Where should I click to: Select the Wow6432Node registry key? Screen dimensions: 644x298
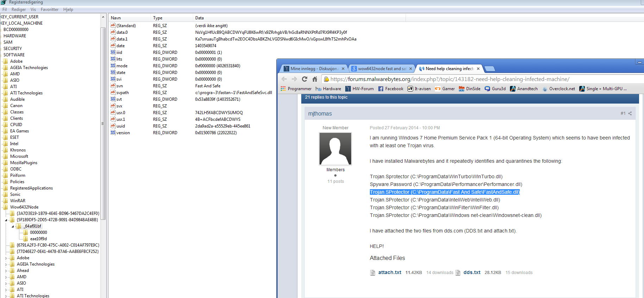pyautogui.click(x=24, y=207)
